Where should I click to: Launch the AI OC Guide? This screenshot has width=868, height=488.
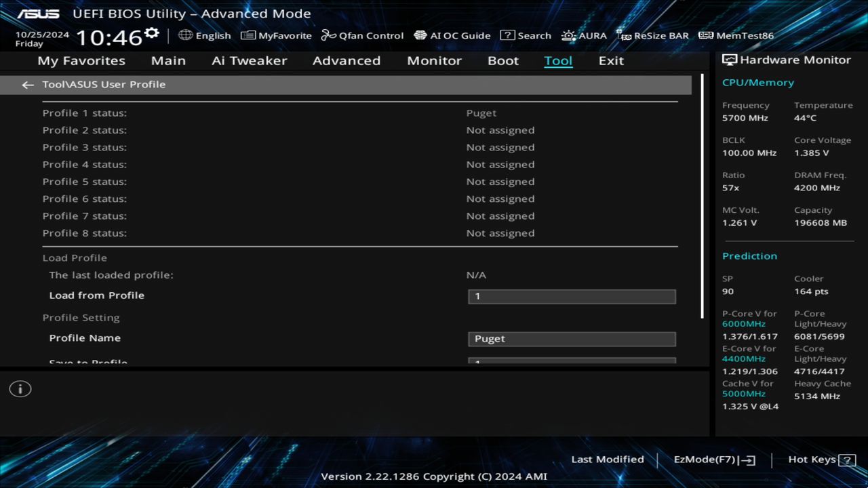pos(452,35)
